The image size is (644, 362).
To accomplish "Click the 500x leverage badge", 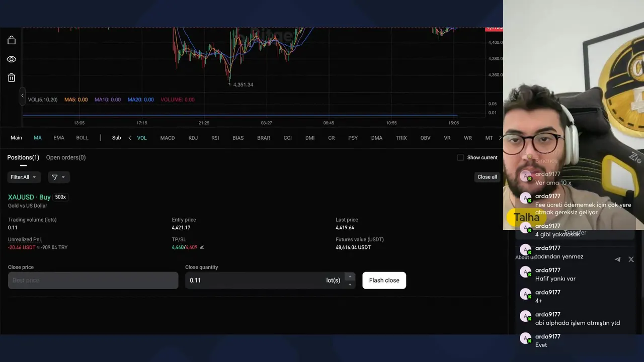I will coord(60,197).
